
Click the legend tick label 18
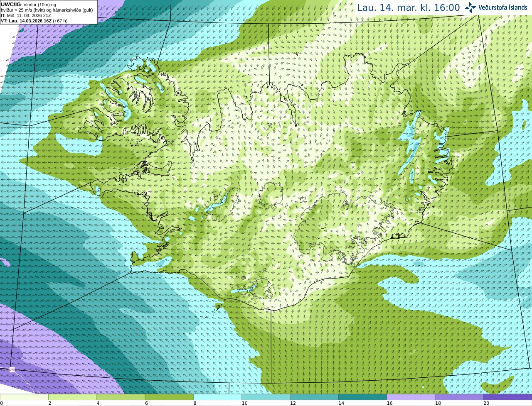coord(438,403)
